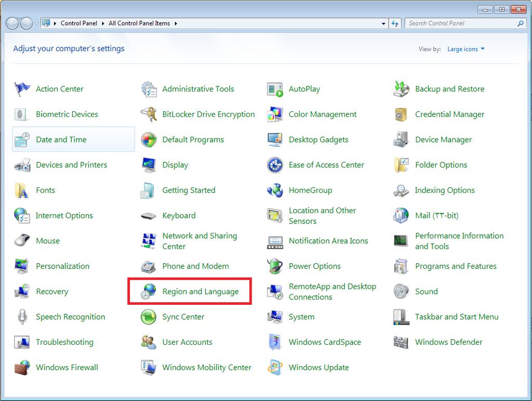Open the Notification Area Icons link
Viewport: 532px width, 401px height.
pyautogui.click(x=328, y=241)
